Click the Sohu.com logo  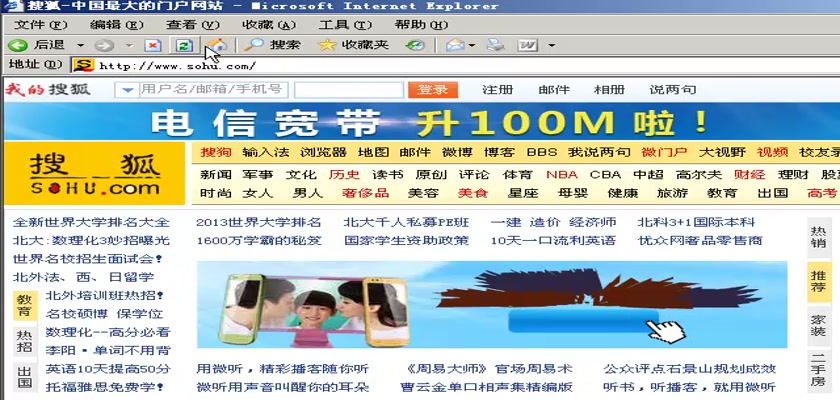(x=95, y=173)
